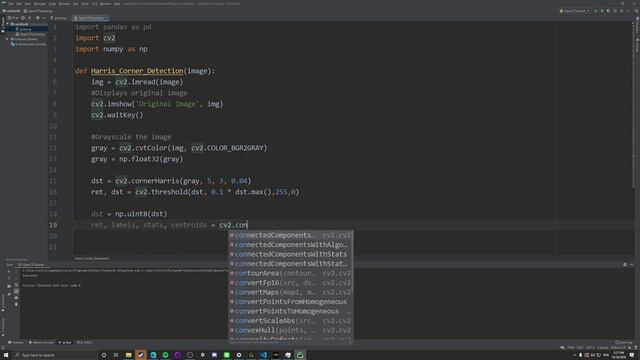Viewport: 640px width, 360px height.
Task: Open Windows Start menu
Action: coord(6,355)
